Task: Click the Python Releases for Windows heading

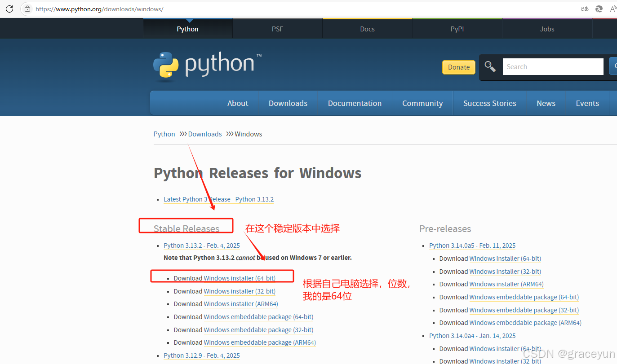Action: point(257,173)
